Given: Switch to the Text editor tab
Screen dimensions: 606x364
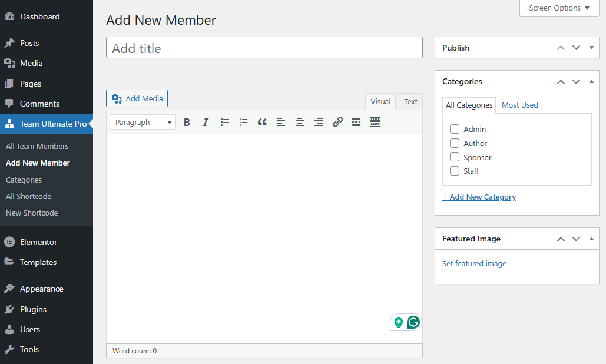Looking at the screenshot, I should click(x=410, y=102).
